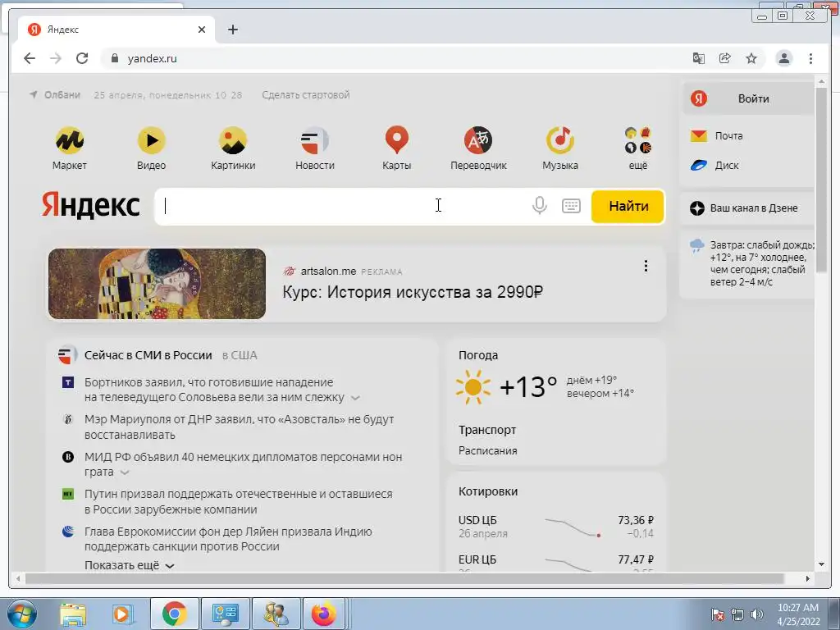Open the virtual keyboard icon in search bar
Image resolution: width=840 pixels, height=630 pixels.
[x=571, y=206]
